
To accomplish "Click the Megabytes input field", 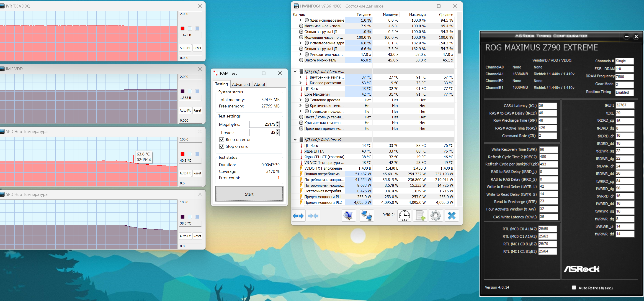I will pos(262,124).
